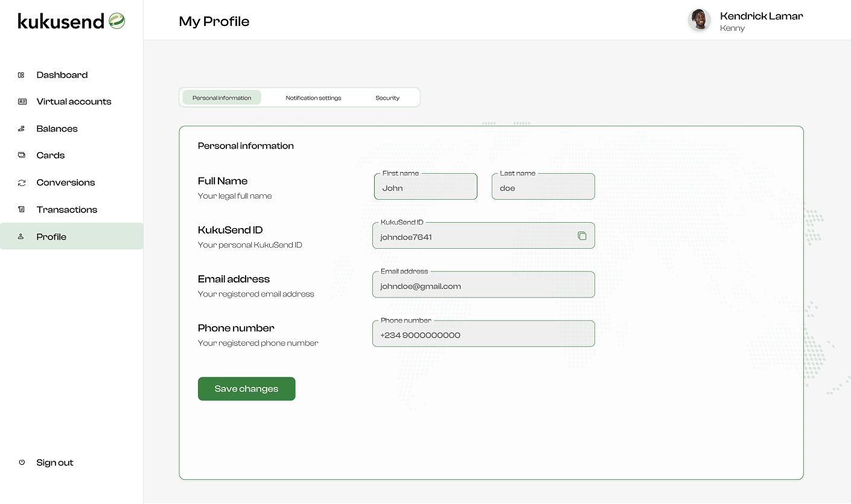The height and width of the screenshot is (504, 851).
Task: Select the Balances scale icon
Action: (x=21, y=129)
